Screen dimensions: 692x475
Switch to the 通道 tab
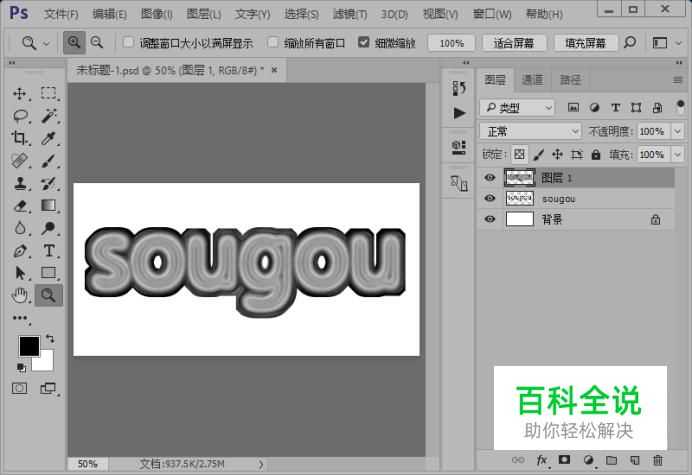(533, 80)
